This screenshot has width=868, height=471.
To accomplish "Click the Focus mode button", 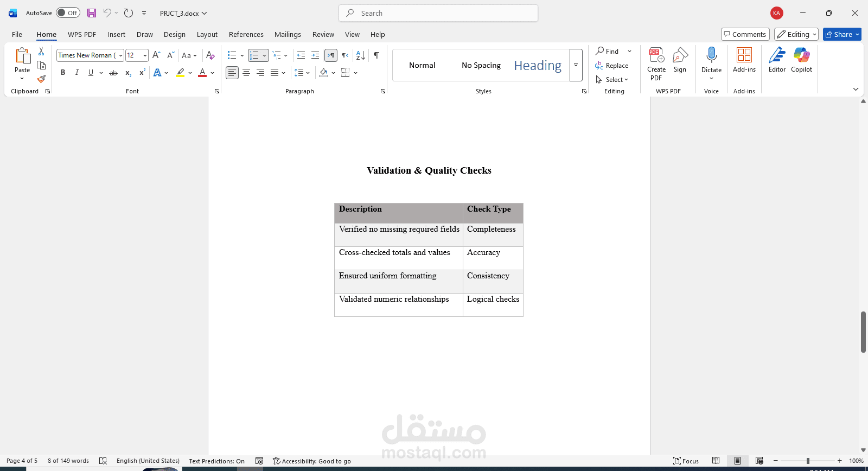I will coord(686,461).
